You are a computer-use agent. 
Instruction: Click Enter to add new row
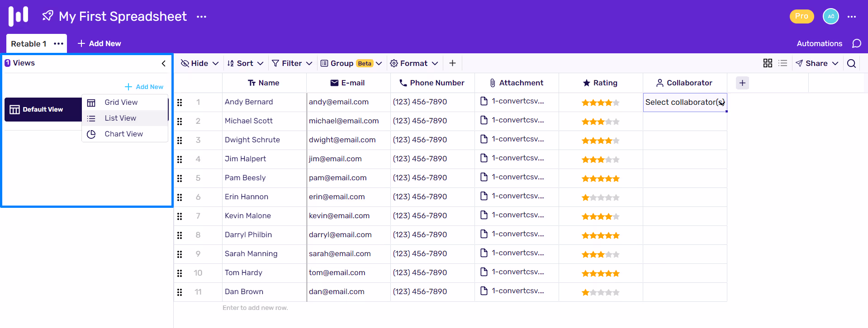(255, 308)
